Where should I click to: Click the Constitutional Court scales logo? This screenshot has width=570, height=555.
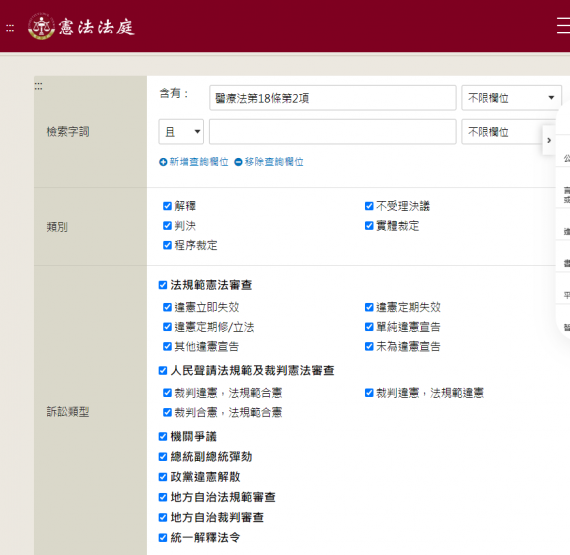tap(41, 27)
